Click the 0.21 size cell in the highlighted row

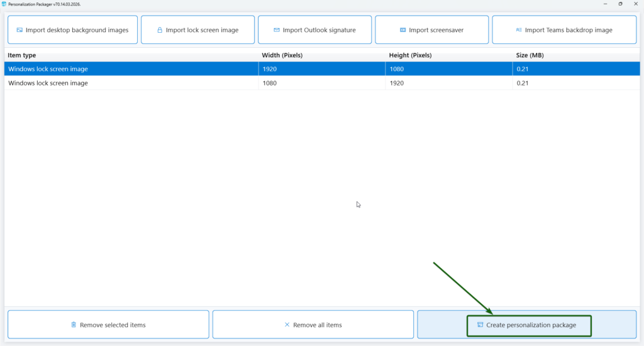[522, 69]
